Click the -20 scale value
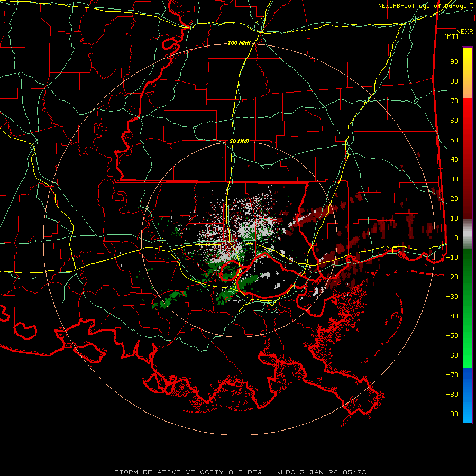Viewport: 476px width, 476px height. point(452,277)
